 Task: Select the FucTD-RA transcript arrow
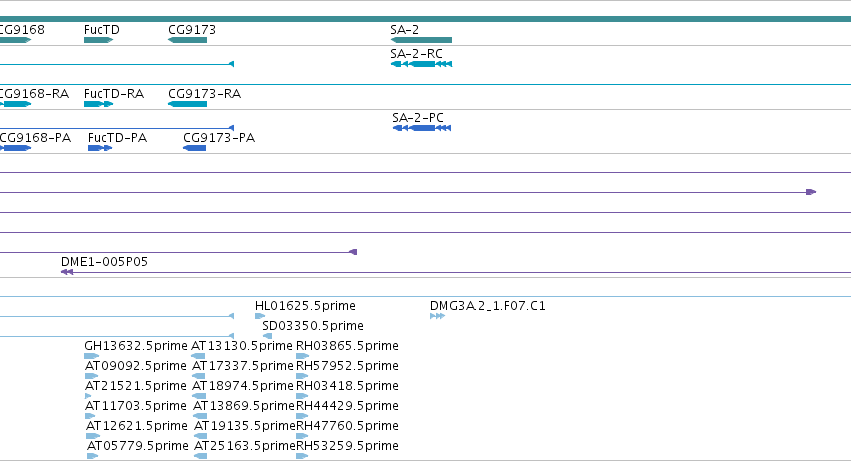click(99, 104)
